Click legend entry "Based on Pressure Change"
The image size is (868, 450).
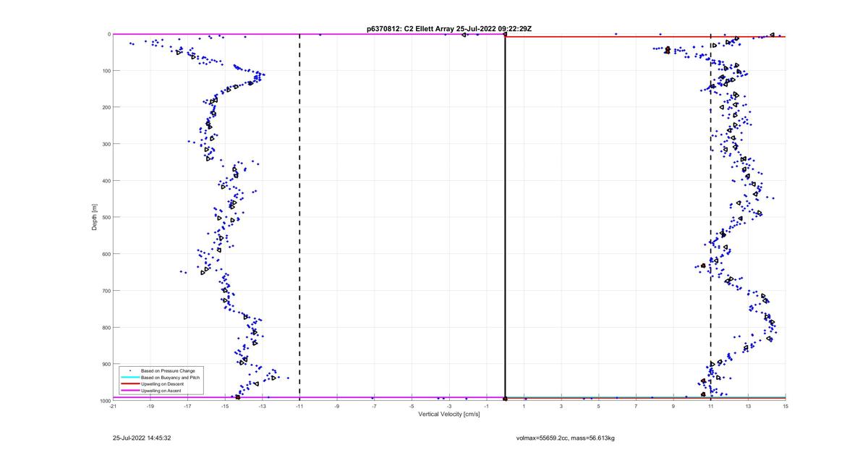(x=167, y=371)
